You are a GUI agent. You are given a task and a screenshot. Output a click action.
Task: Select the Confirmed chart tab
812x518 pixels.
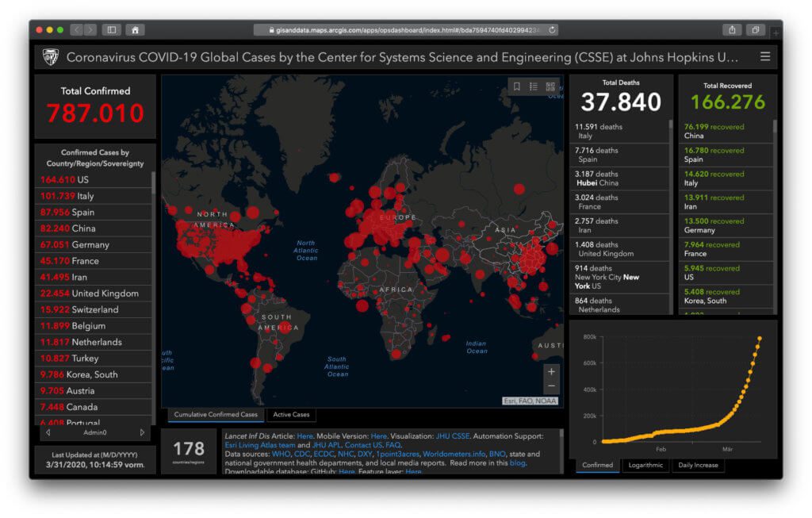[x=597, y=465]
